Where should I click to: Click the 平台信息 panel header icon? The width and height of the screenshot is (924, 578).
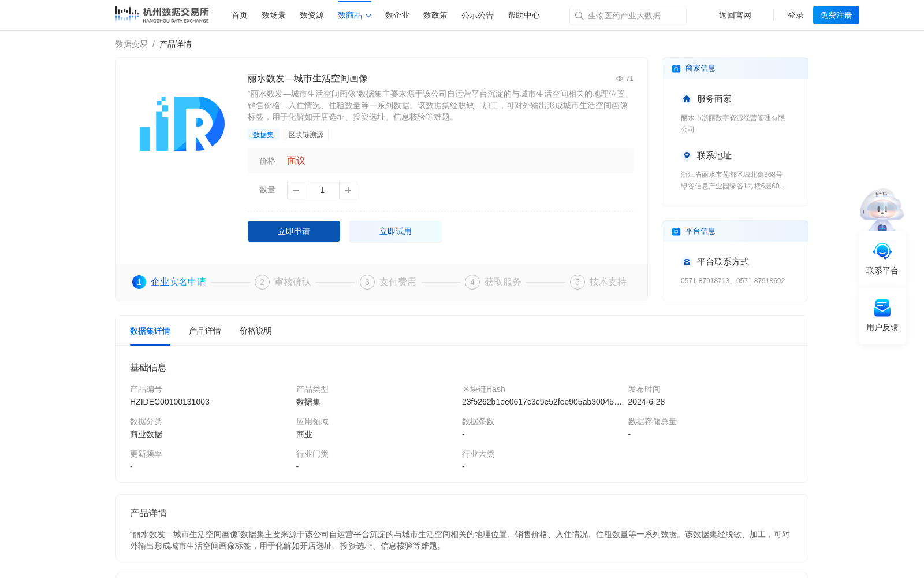tap(676, 232)
